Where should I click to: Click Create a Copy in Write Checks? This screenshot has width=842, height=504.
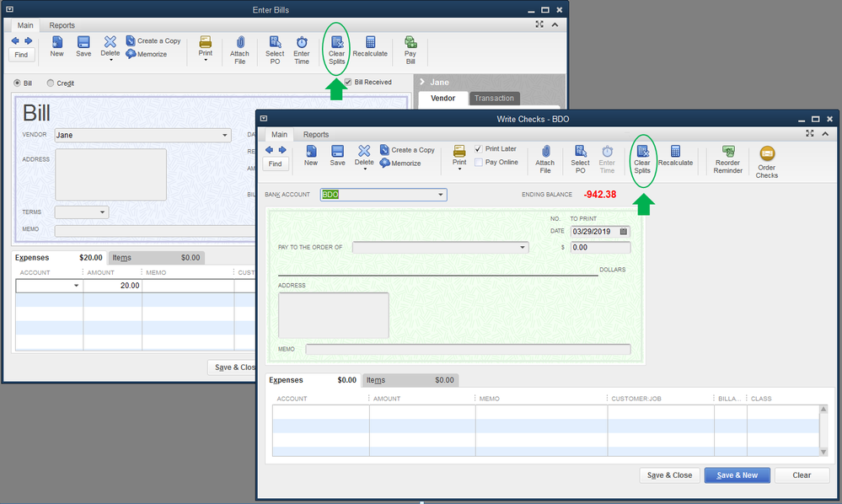408,150
